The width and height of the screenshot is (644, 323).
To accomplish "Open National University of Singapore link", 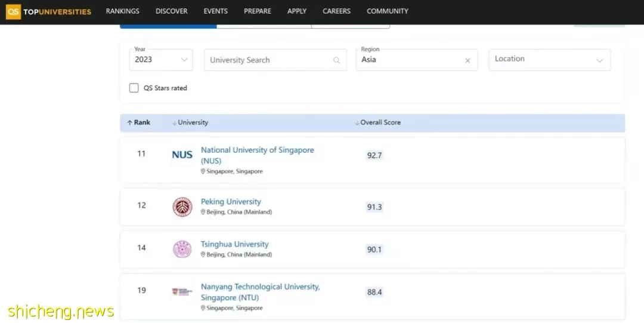I will [x=257, y=155].
